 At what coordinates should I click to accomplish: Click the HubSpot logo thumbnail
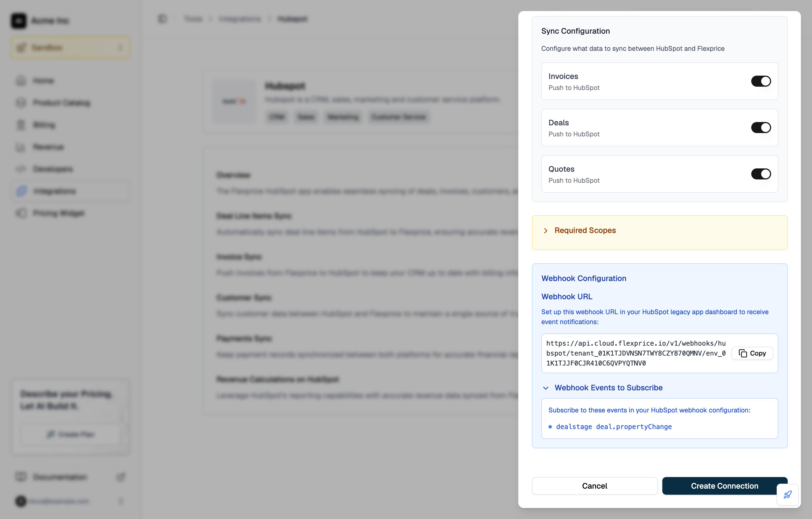coord(234,101)
